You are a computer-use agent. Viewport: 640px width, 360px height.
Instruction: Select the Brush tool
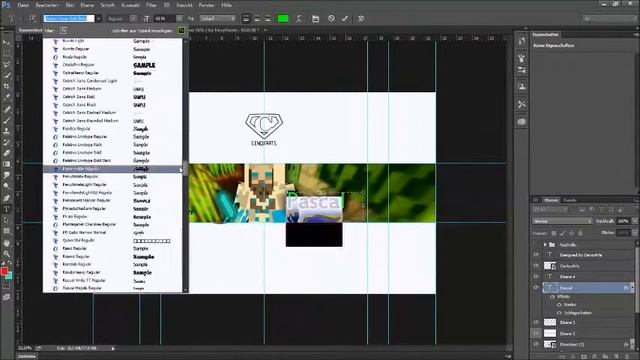tap(7, 120)
